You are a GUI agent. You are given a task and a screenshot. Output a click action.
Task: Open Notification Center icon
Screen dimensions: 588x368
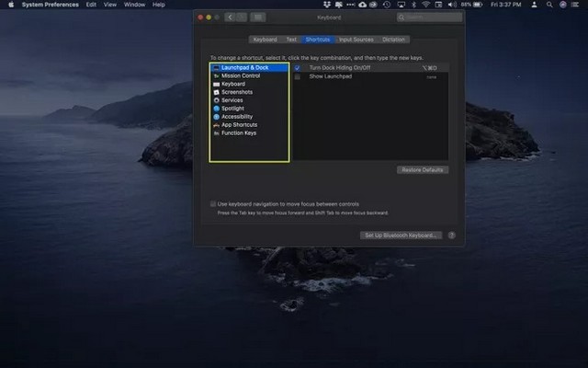575,5
